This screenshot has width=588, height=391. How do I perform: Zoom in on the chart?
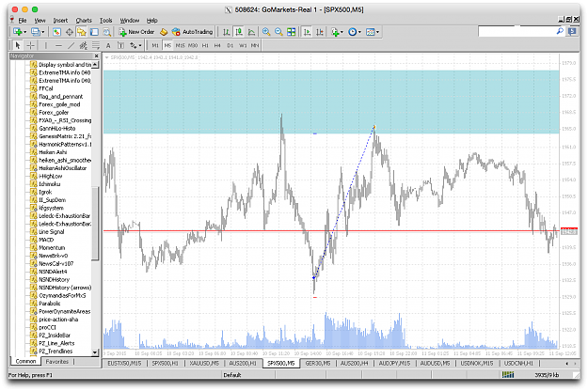(x=266, y=32)
